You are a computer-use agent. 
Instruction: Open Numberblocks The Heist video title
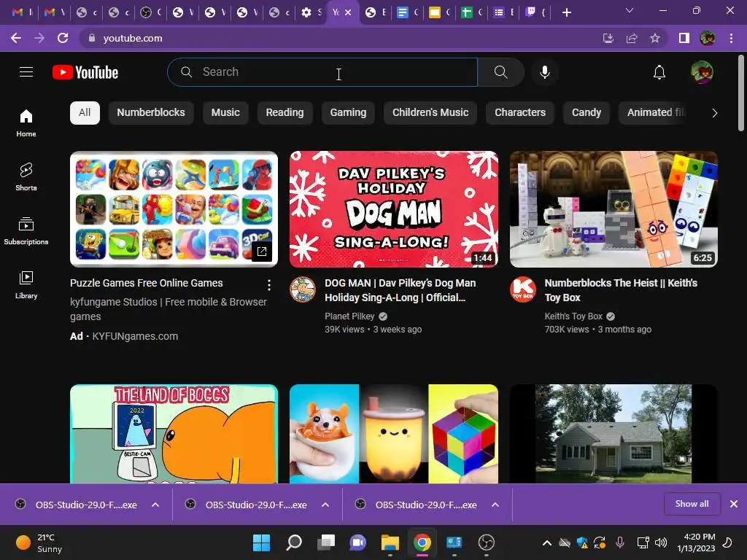(x=621, y=290)
